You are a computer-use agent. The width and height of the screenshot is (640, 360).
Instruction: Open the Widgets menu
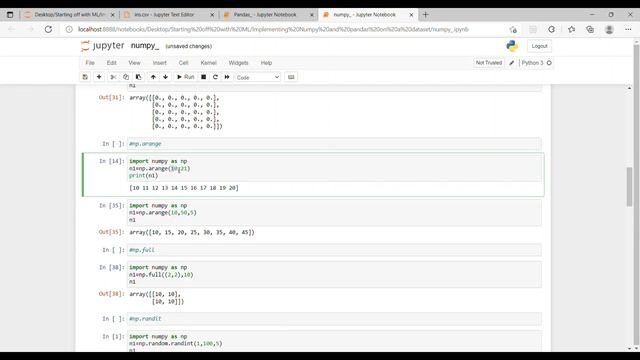tap(238, 63)
